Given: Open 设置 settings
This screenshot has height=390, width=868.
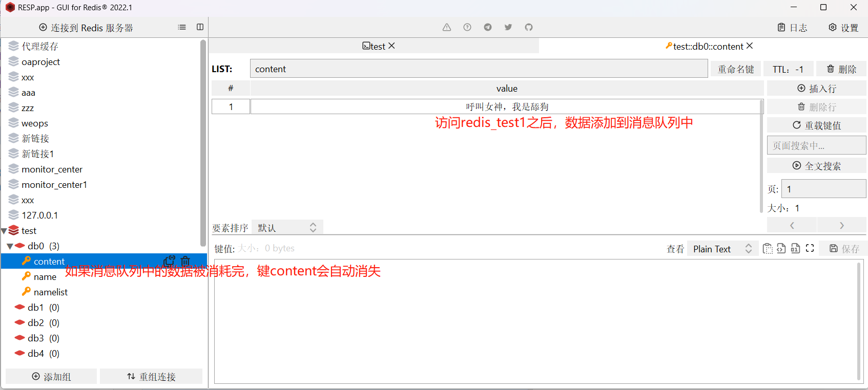Looking at the screenshot, I should coord(843,28).
